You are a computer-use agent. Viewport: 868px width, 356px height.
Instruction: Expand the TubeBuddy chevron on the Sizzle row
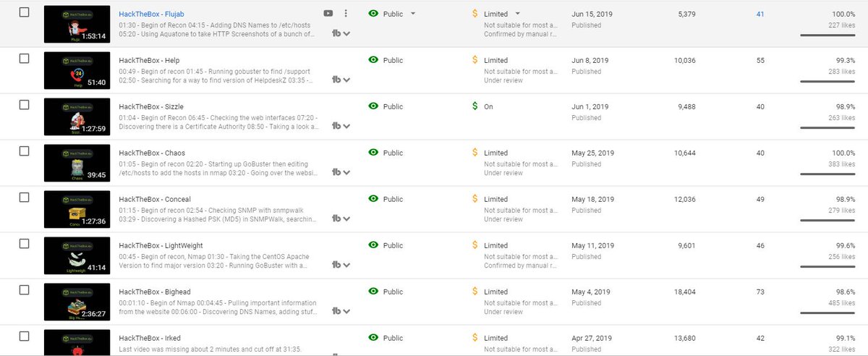(x=346, y=127)
